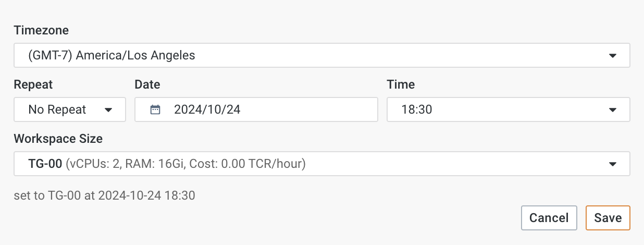Save the schedule settings
The width and height of the screenshot is (644, 245).
coord(608,218)
